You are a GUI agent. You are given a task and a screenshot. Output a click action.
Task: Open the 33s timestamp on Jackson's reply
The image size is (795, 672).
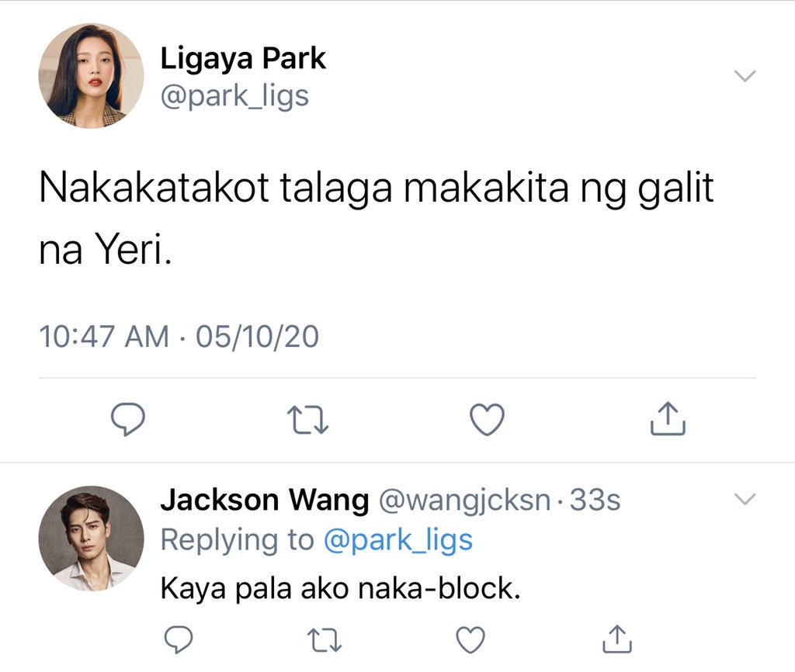(x=595, y=501)
